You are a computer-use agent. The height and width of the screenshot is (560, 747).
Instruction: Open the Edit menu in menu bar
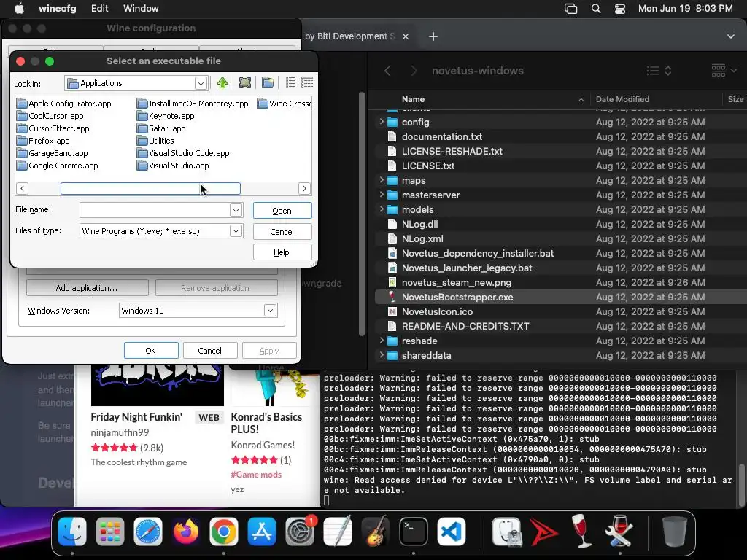tap(99, 9)
